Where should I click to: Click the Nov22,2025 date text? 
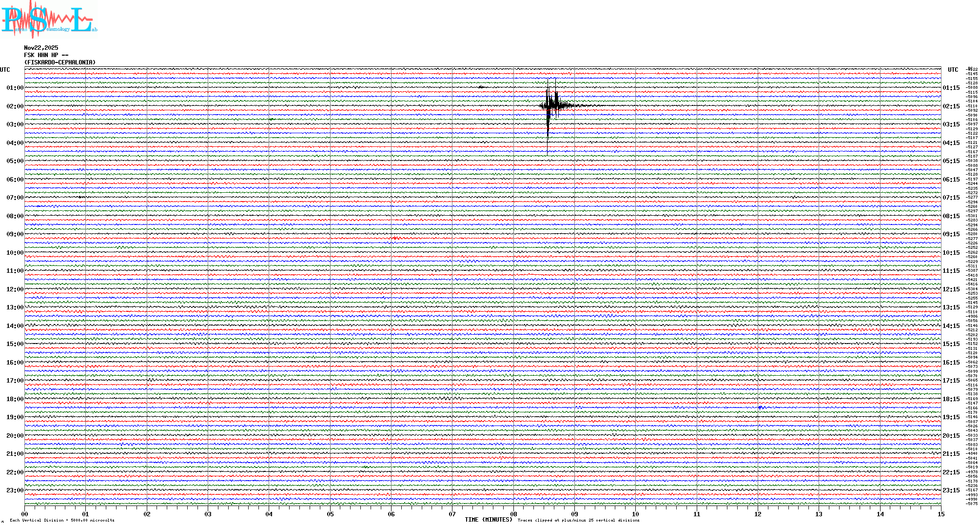[41, 48]
